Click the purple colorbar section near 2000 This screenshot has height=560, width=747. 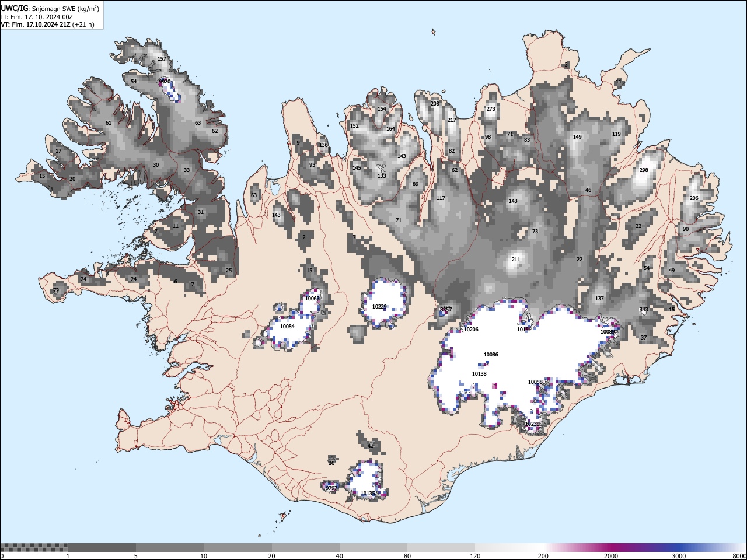611,547
